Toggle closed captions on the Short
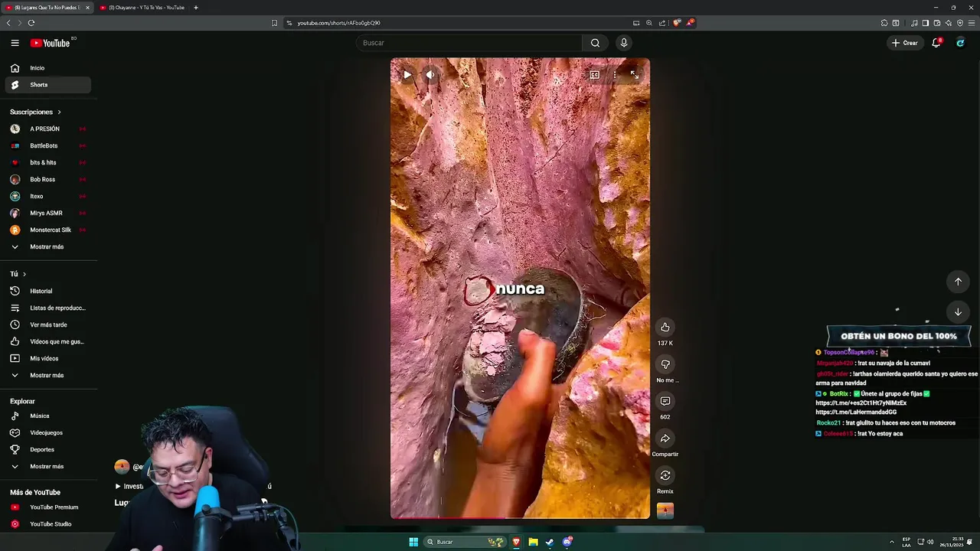Viewport: 980px width, 551px height. (594, 75)
